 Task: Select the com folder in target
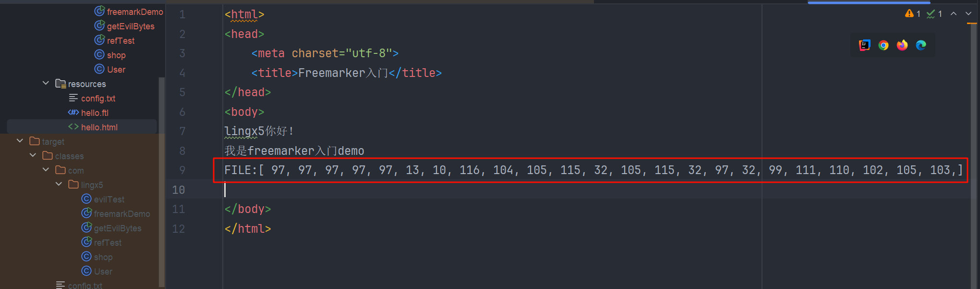point(76,170)
